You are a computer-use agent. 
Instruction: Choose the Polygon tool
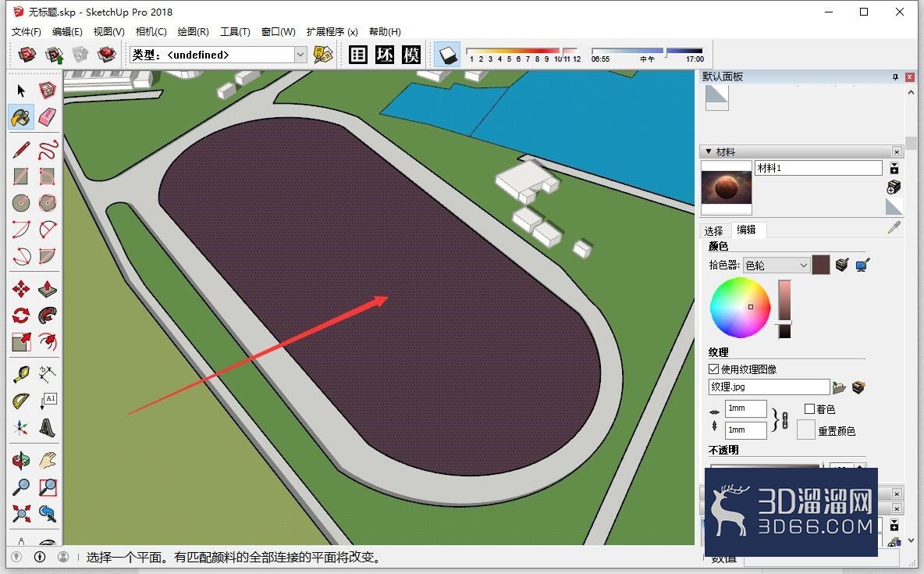[x=47, y=203]
